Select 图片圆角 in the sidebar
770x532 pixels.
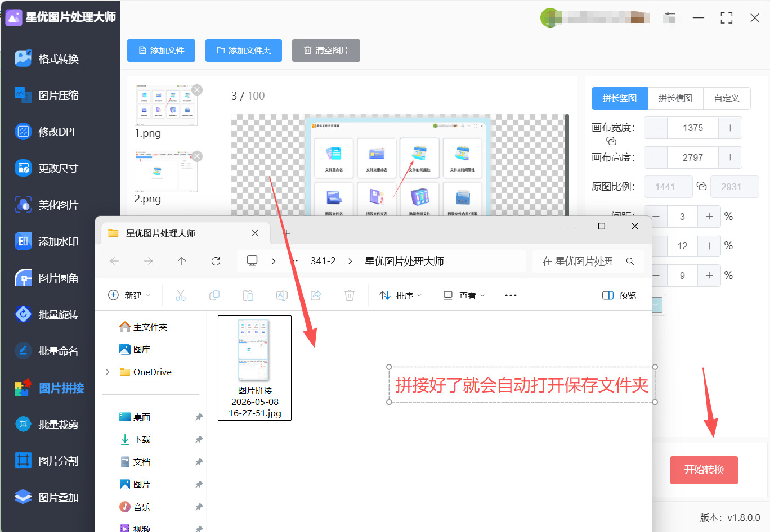pos(47,278)
